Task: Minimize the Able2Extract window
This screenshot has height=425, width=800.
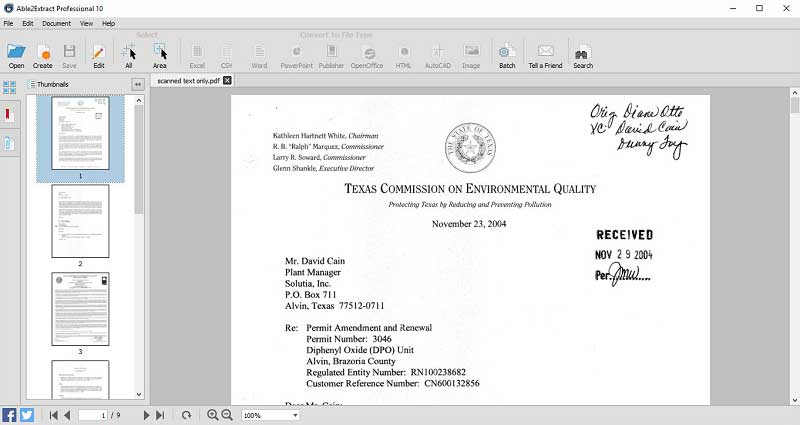Action: click(733, 8)
